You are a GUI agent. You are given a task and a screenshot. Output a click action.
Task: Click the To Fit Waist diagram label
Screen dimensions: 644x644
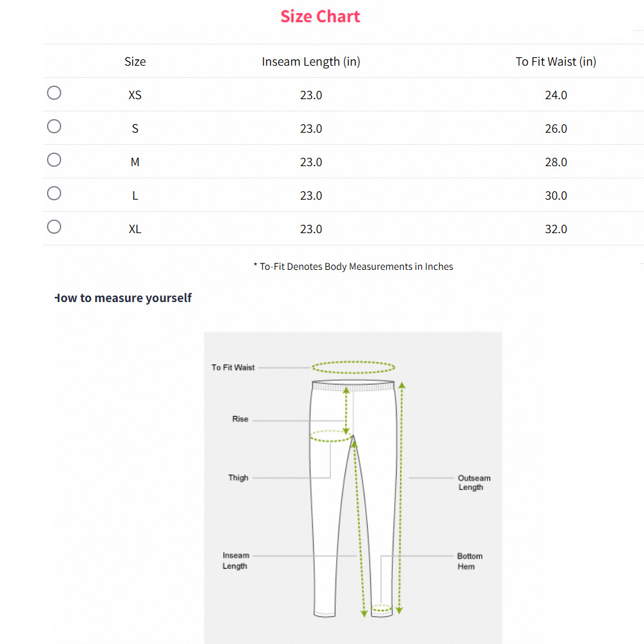(232, 367)
